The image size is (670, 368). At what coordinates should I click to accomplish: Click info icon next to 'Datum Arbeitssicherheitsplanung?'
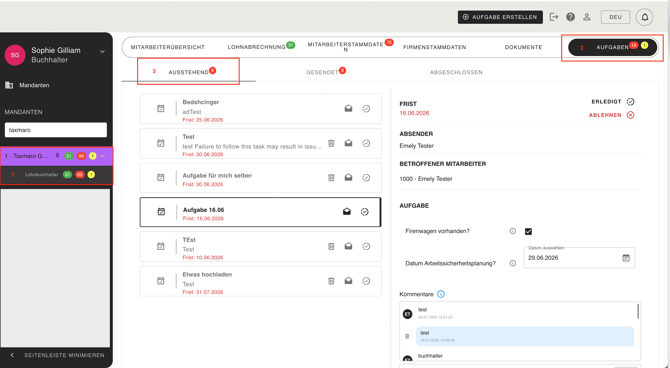(513, 263)
